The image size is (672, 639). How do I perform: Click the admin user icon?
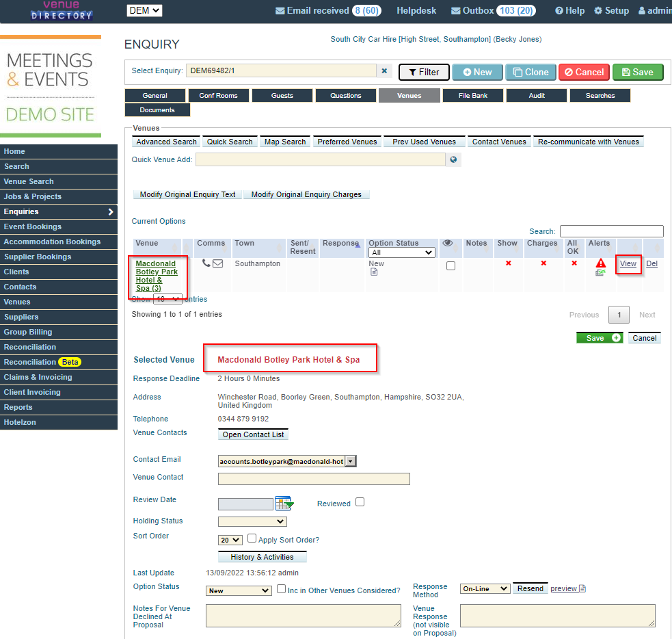[642, 11]
